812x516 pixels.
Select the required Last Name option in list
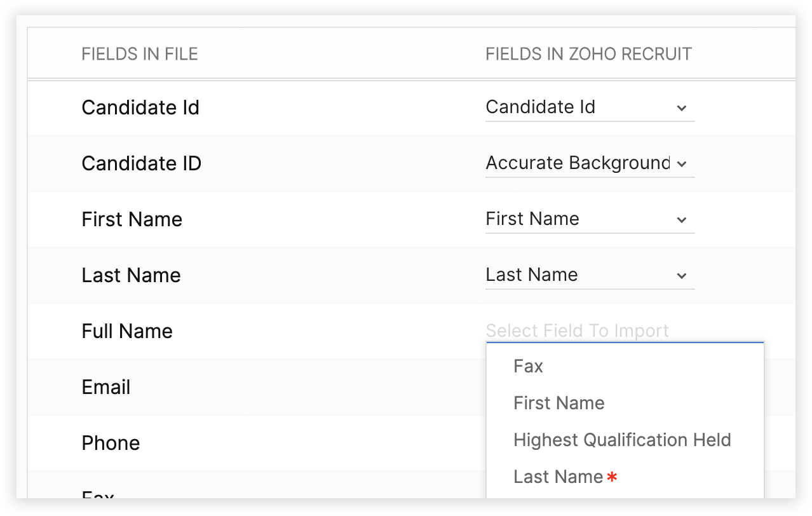(558, 477)
